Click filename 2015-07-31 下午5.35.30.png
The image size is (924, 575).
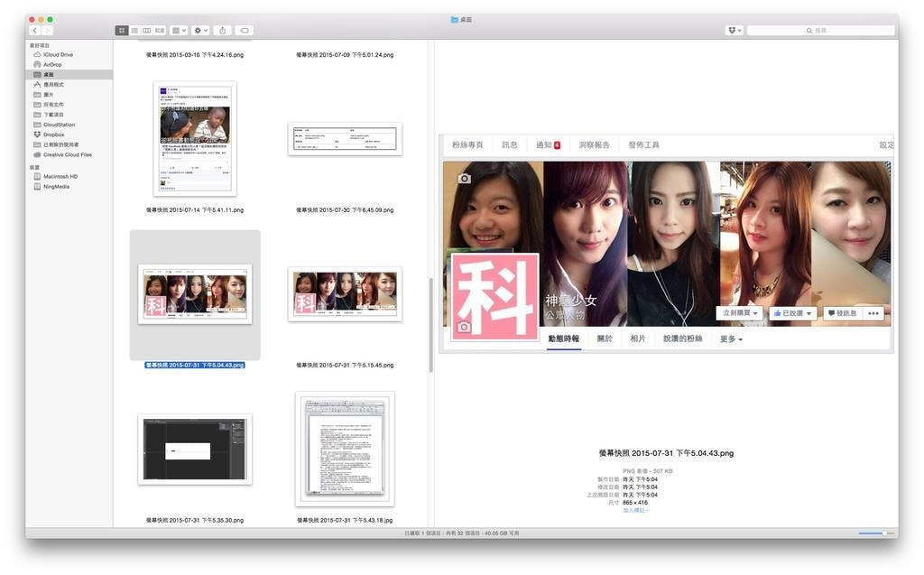coord(195,520)
